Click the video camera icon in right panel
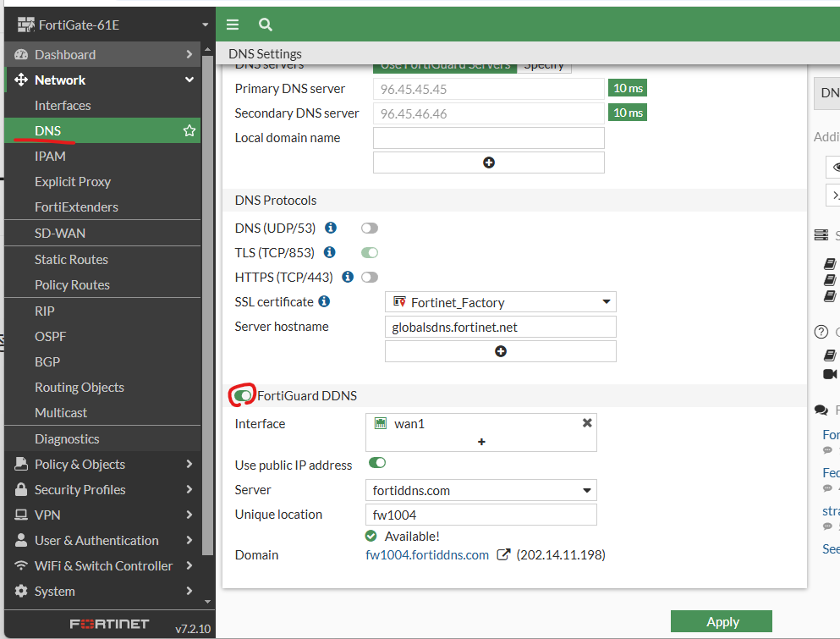This screenshot has width=840, height=639. point(830,374)
